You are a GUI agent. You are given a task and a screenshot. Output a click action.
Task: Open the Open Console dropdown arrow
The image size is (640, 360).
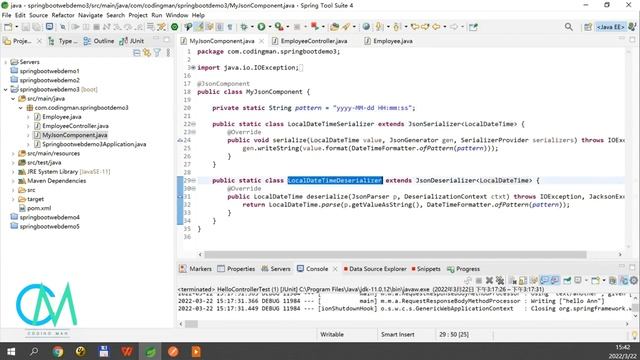pyautogui.click(x=604, y=280)
